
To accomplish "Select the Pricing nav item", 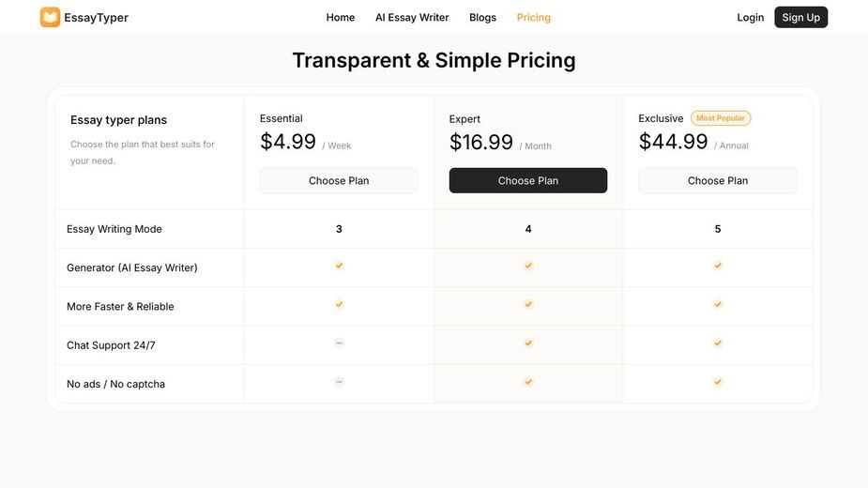I will click(x=534, y=17).
